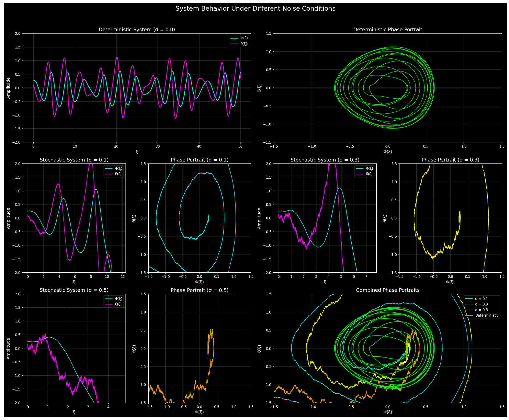The height and width of the screenshot is (420, 509).
Task: Click the 'Phase Portrait (σ = 0.3)' title
Action: click(x=450, y=160)
